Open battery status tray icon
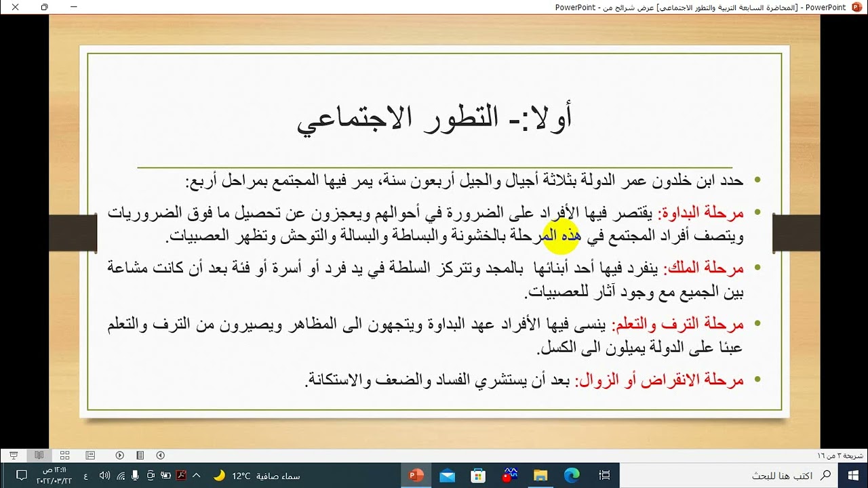The width and height of the screenshot is (868, 488). coord(166,476)
